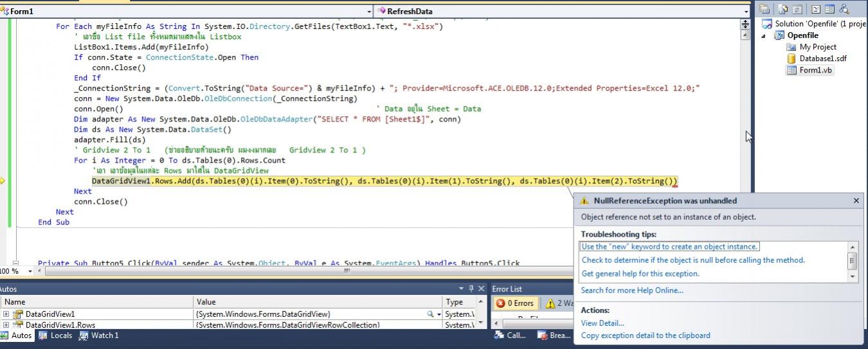Click View Designer icon in Solution Explorer
The width and height of the screenshot is (868, 349).
pos(829,9)
